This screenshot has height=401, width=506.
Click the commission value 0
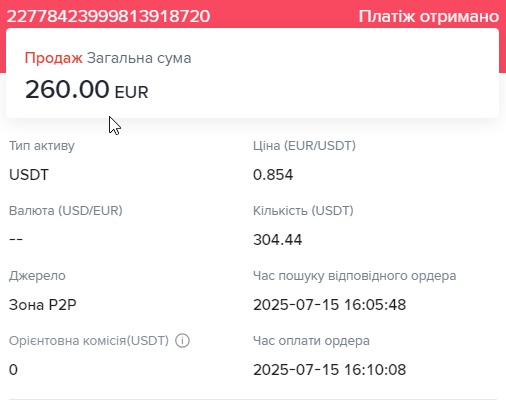[13, 370]
